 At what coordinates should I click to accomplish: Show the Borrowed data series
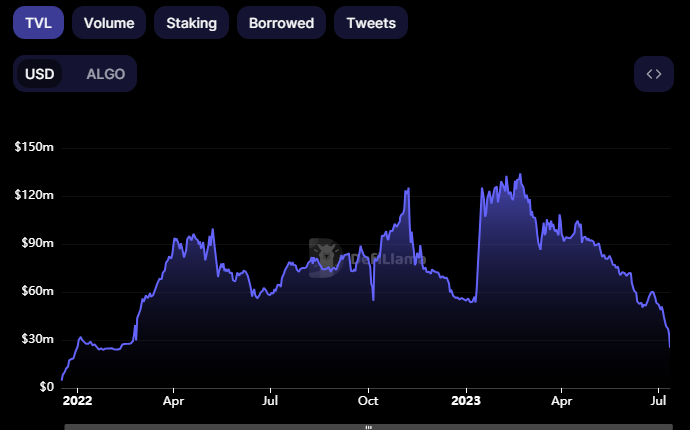[281, 22]
